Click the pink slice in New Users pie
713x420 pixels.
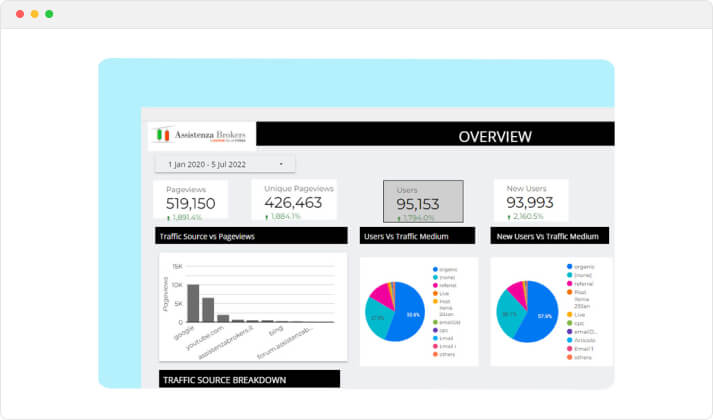click(519, 294)
